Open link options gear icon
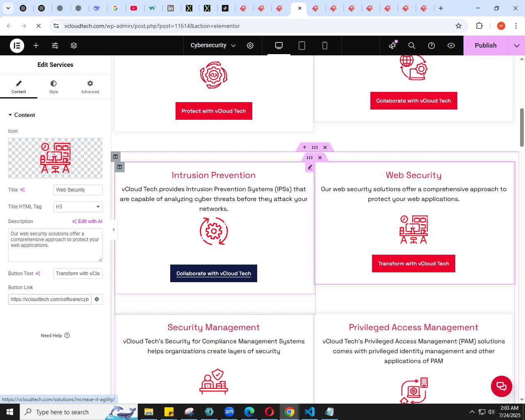The width and height of the screenshot is (525, 420). (97, 299)
